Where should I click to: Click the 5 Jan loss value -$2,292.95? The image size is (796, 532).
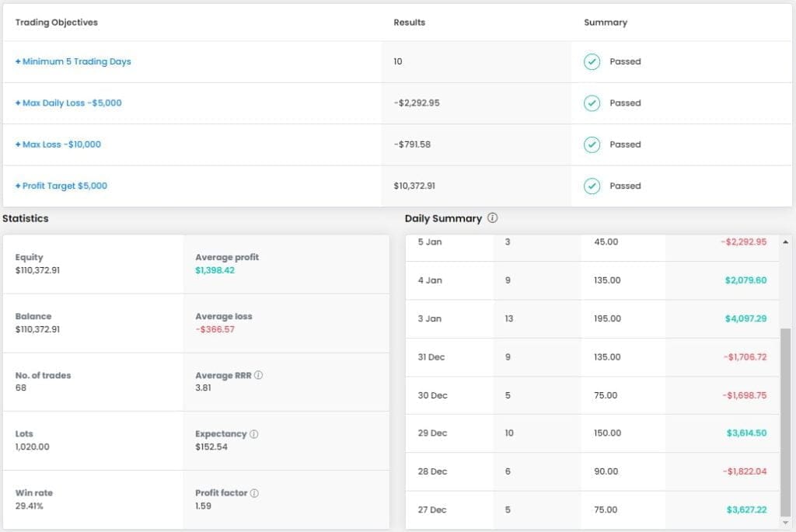click(x=743, y=242)
